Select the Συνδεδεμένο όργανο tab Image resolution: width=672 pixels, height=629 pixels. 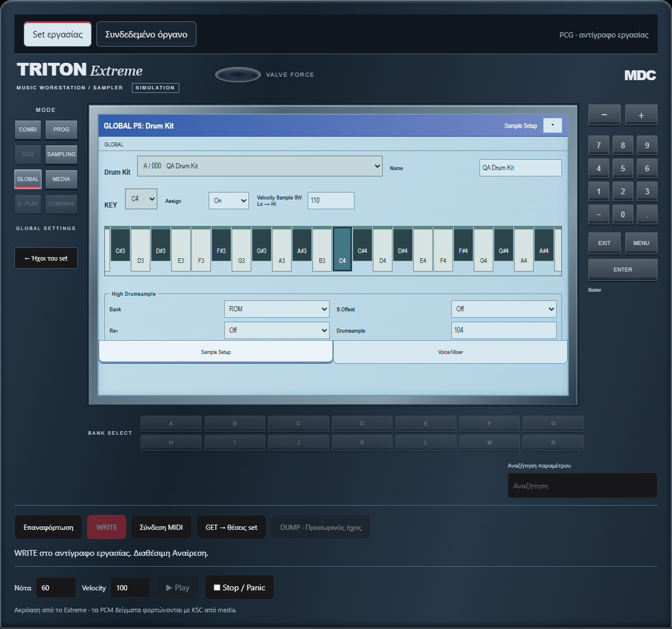(146, 34)
